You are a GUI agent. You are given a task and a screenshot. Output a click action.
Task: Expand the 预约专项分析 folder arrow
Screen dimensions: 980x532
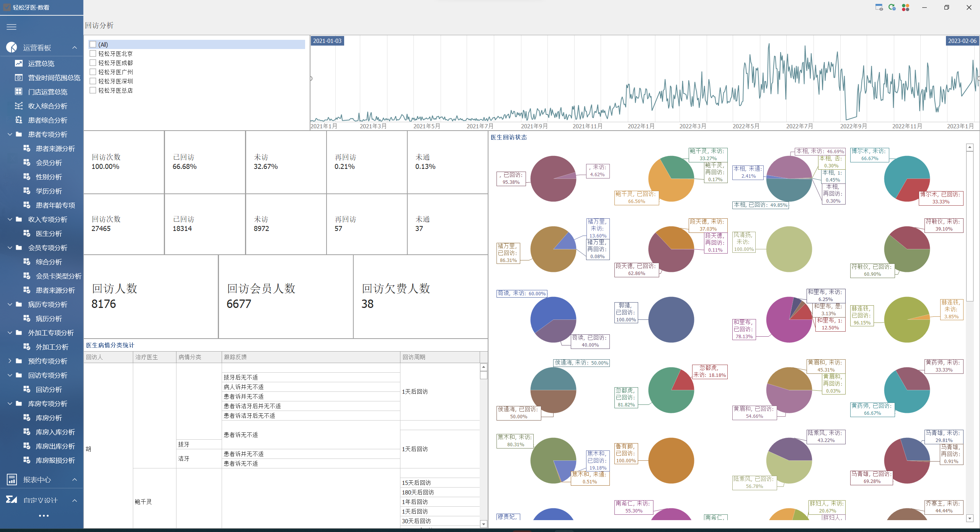[10, 361]
